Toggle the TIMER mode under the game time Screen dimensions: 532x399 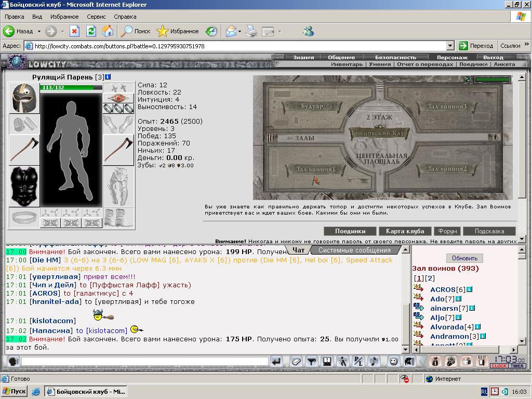[517, 366]
